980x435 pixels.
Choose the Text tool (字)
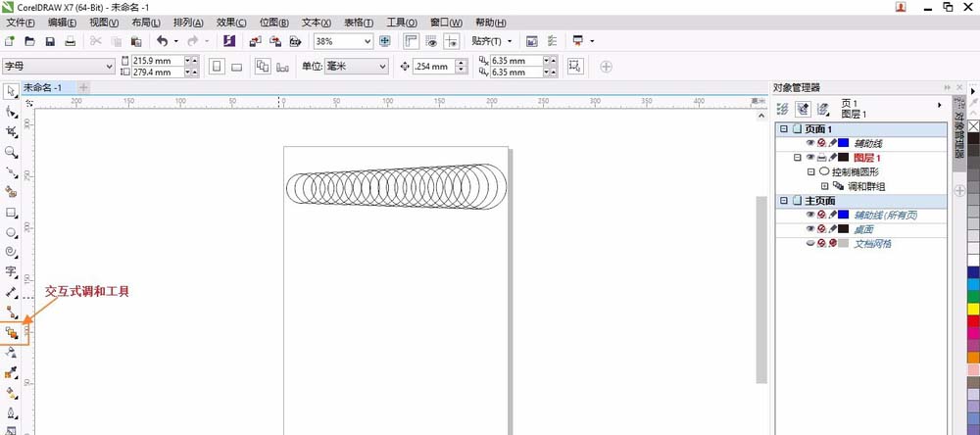click(x=12, y=271)
